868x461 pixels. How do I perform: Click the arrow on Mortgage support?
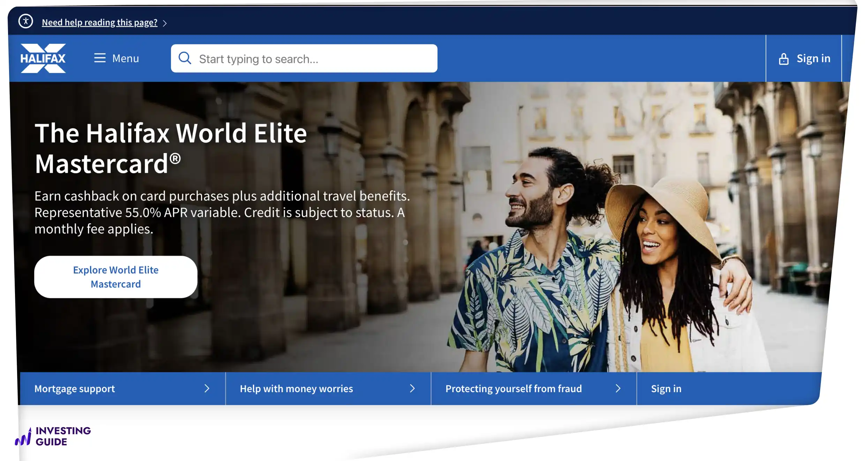pyautogui.click(x=207, y=388)
